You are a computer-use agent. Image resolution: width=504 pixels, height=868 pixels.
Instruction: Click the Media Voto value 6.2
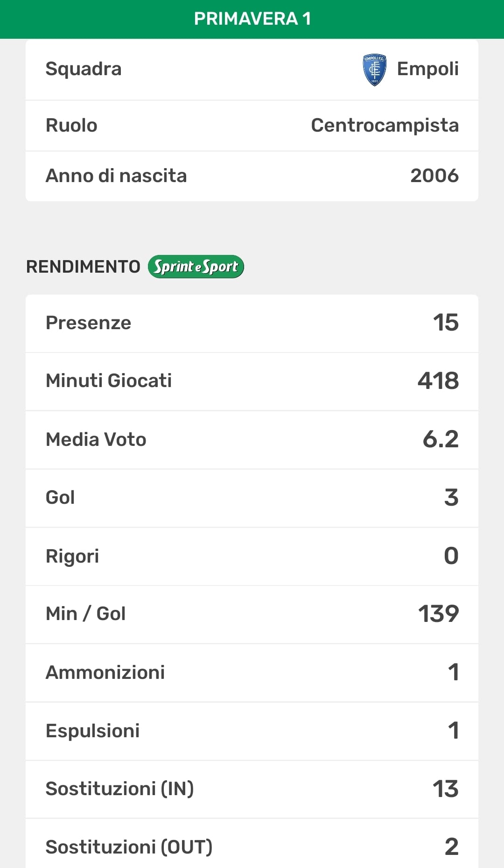(441, 439)
